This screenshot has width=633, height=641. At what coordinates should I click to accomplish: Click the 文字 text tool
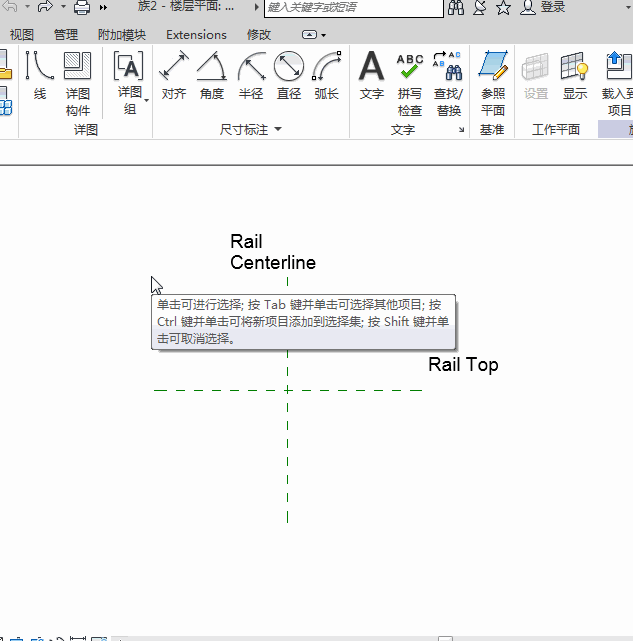point(372,77)
